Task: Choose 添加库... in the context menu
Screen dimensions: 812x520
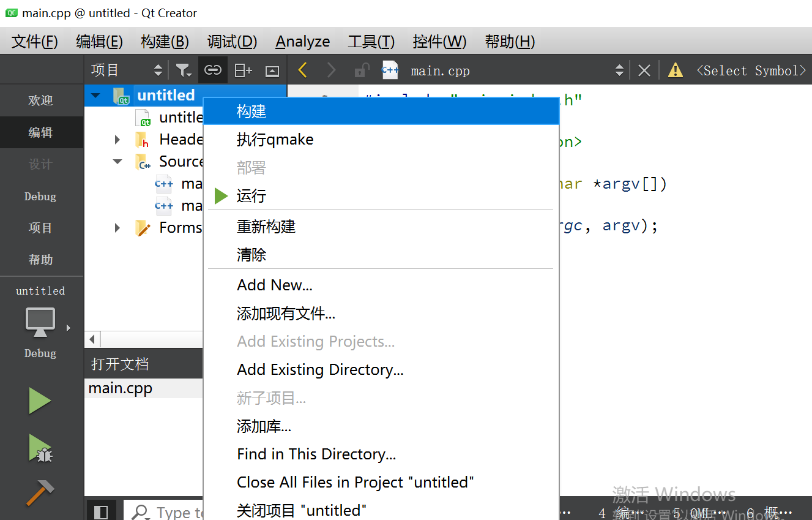Action: click(381, 426)
